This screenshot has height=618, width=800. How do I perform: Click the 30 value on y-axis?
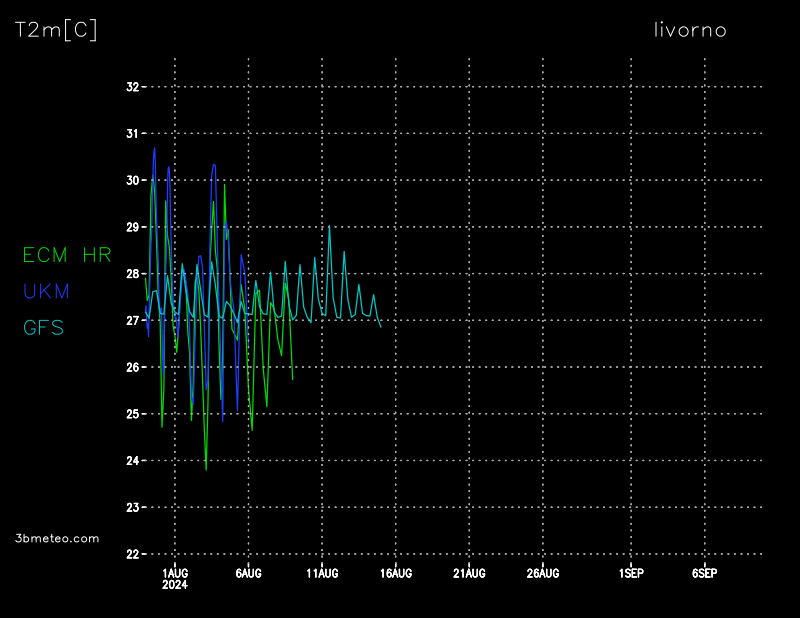point(132,180)
